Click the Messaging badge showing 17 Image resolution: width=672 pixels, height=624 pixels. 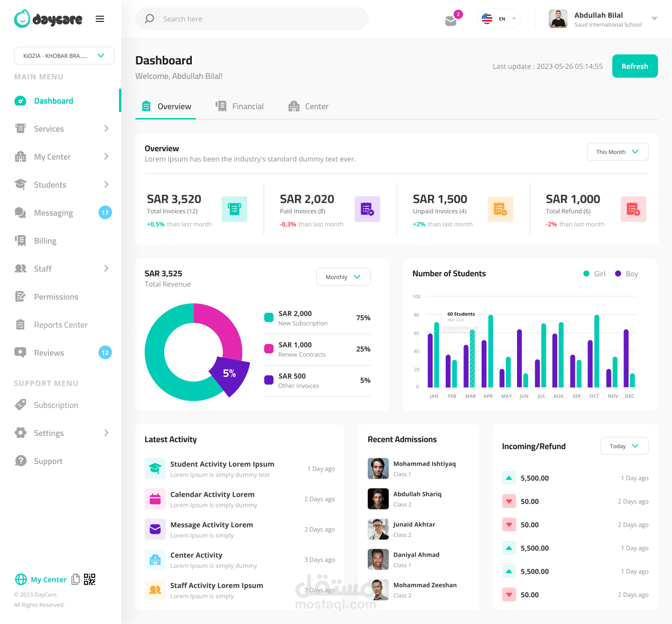pos(105,213)
